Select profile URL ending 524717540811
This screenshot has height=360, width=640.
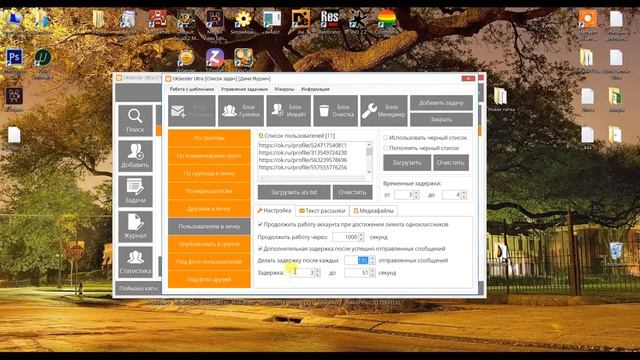pyautogui.click(x=302, y=145)
